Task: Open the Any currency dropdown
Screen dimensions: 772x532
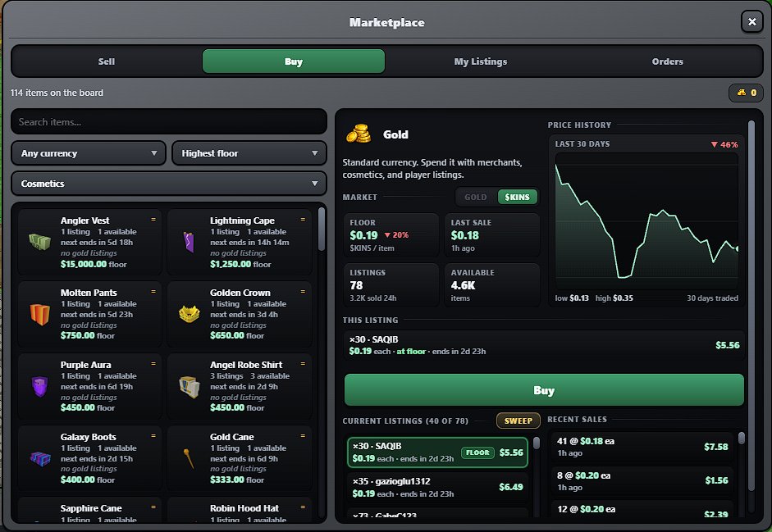Action: pos(89,153)
